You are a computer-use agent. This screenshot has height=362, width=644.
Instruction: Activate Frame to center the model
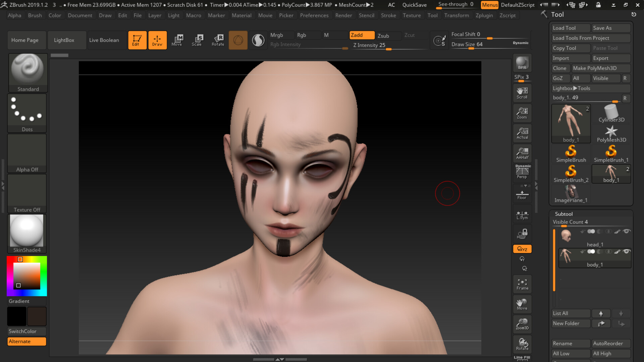pos(522,283)
